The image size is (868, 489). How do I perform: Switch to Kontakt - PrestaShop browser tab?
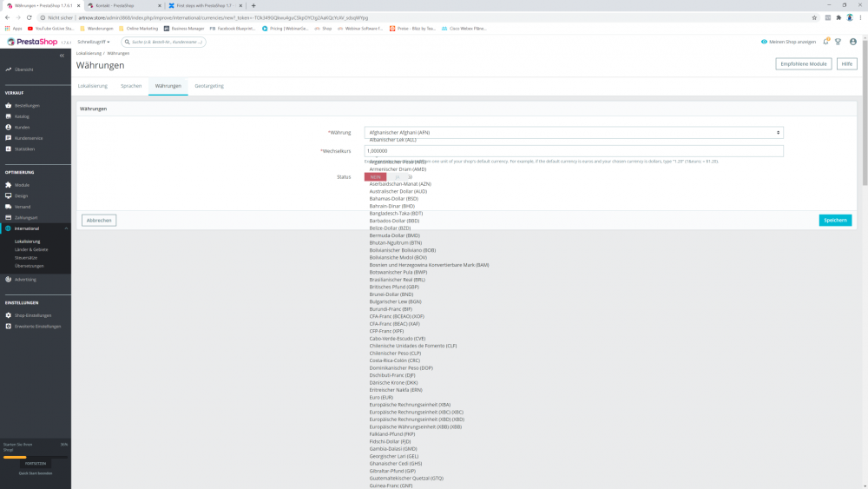[123, 5]
